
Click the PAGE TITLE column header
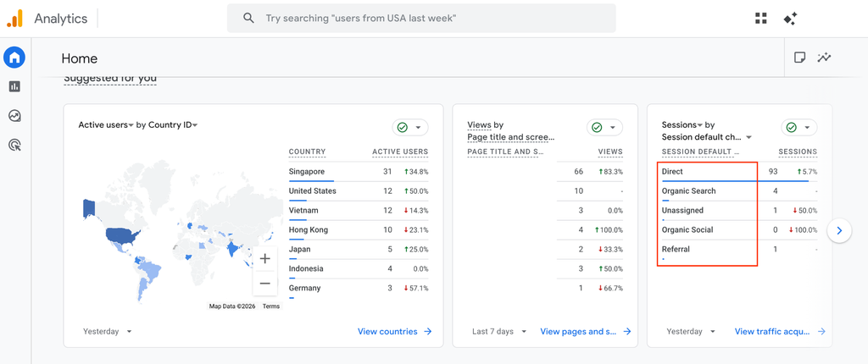505,152
